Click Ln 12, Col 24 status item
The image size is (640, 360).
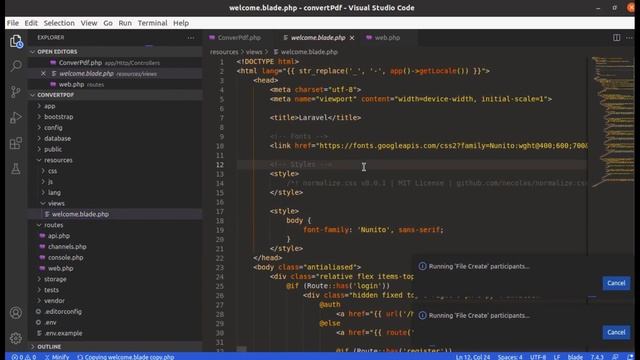pyautogui.click(x=473, y=357)
